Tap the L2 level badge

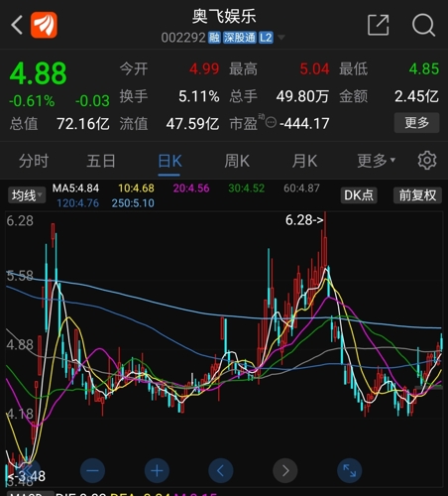click(x=266, y=38)
